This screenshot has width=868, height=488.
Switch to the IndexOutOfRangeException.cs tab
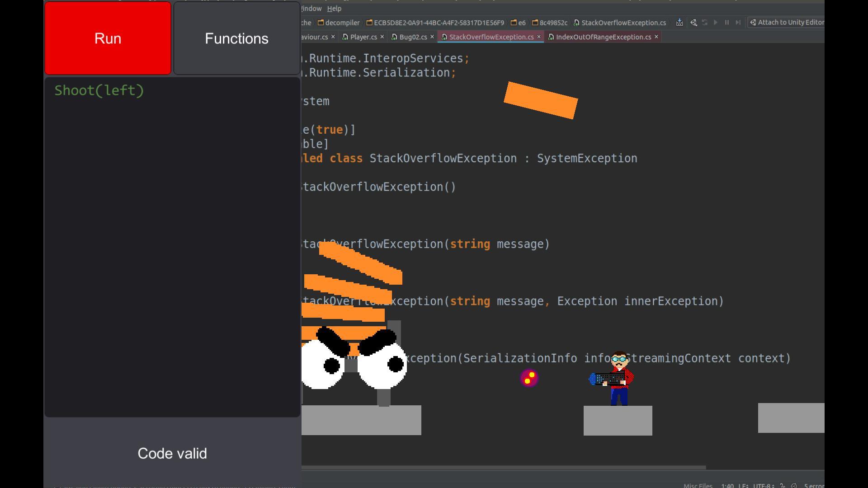[x=603, y=37]
